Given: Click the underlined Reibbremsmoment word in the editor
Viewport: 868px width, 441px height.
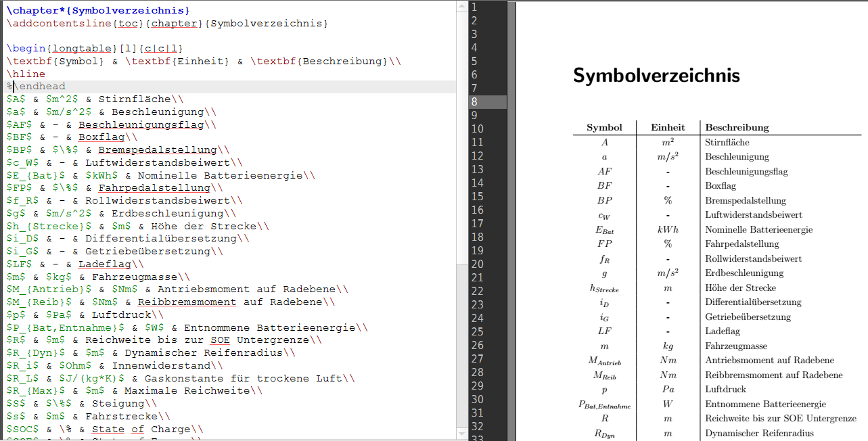Looking at the screenshot, I should click(187, 302).
